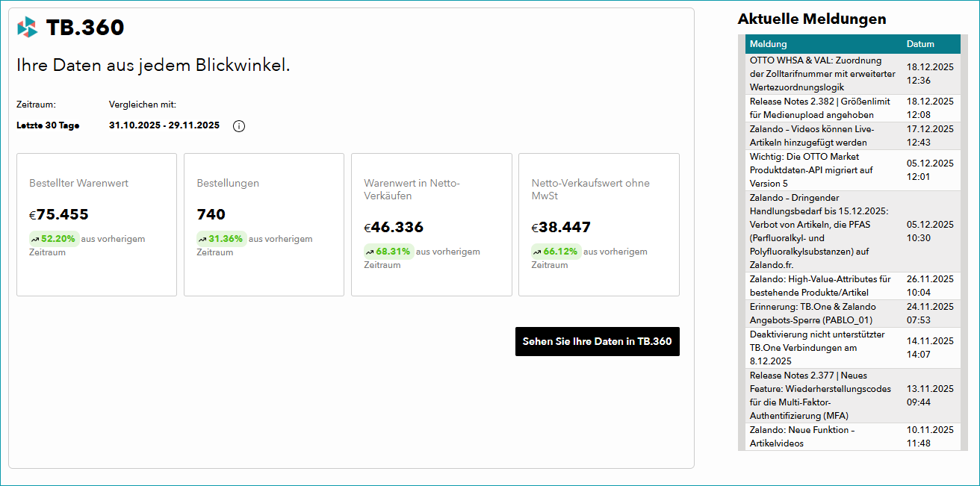Click the trend arrow icon next to 52.20%
The height and width of the screenshot is (486, 980).
[x=35, y=240]
